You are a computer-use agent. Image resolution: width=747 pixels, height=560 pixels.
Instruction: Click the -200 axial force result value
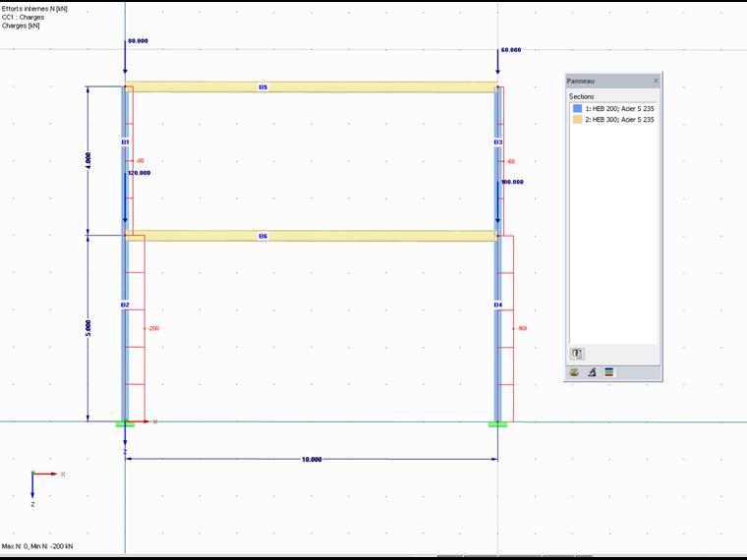pyautogui.click(x=153, y=328)
